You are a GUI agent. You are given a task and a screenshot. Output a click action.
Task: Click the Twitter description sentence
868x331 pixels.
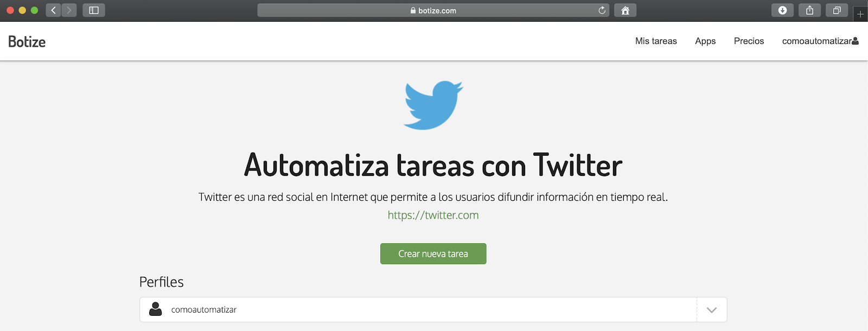(x=433, y=197)
